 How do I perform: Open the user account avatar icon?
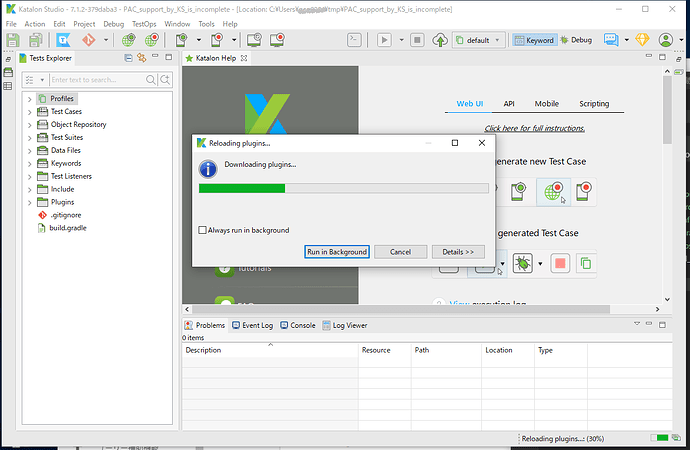pyautogui.click(x=666, y=40)
